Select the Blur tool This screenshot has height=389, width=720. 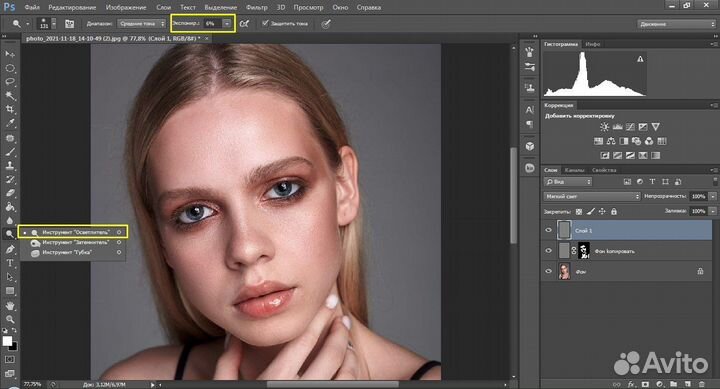(x=10, y=220)
